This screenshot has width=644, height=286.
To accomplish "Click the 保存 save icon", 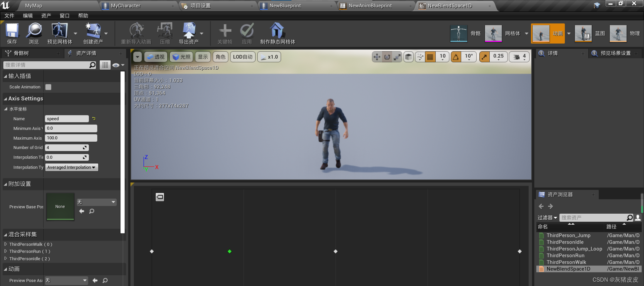I will (12, 33).
